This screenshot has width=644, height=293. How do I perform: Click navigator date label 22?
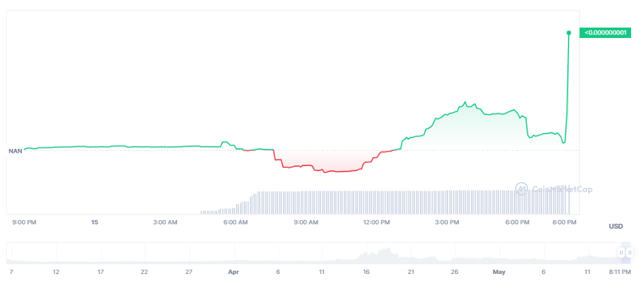pyautogui.click(x=144, y=272)
